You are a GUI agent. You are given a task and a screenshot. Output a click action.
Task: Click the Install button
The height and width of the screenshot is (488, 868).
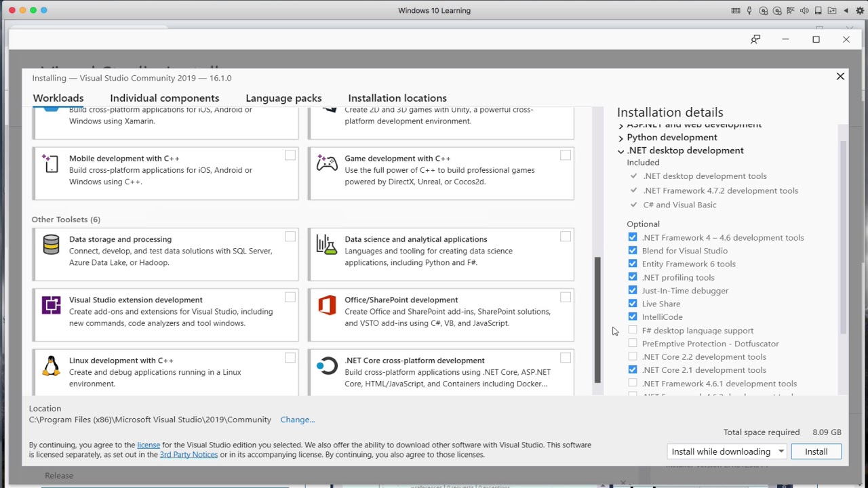[816, 451]
